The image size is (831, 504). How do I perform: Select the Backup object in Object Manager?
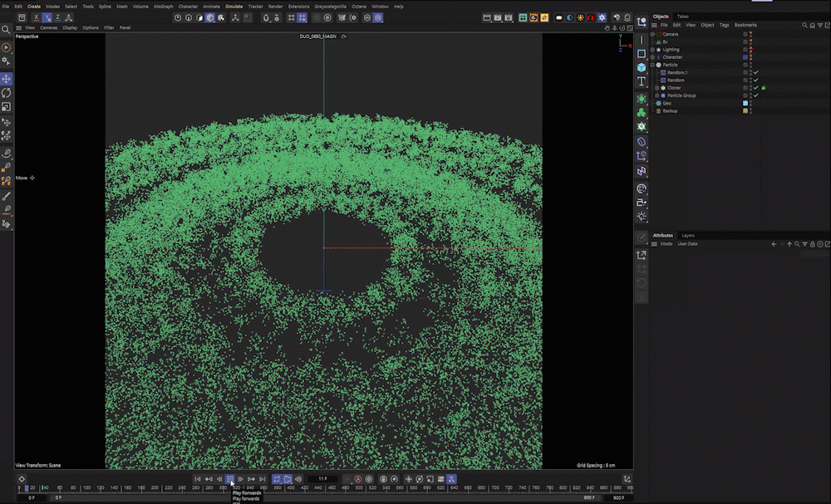tap(670, 110)
